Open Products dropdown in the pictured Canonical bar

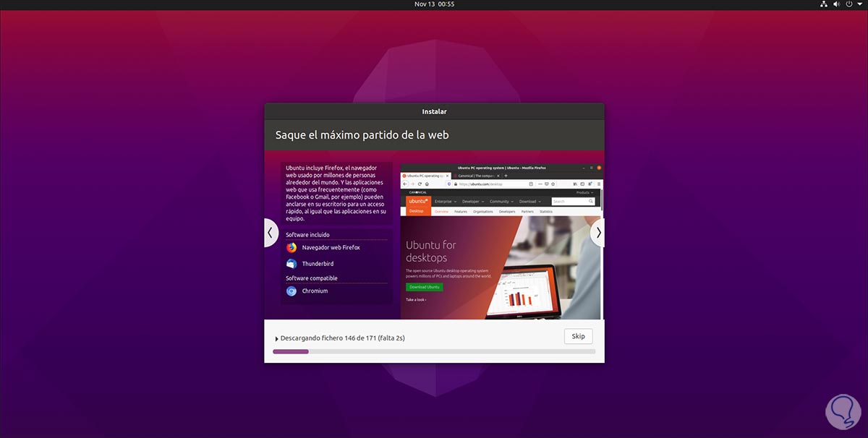coord(584,192)
